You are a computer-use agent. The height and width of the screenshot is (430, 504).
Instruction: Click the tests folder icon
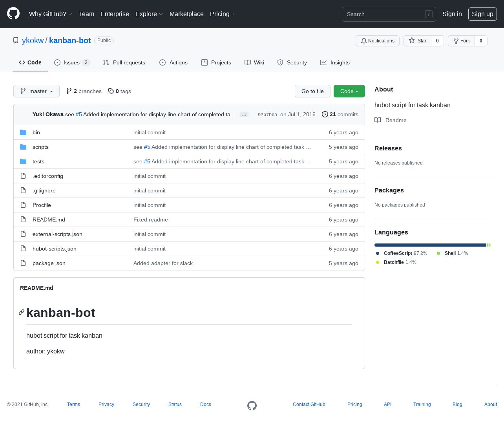click(23, 161)
